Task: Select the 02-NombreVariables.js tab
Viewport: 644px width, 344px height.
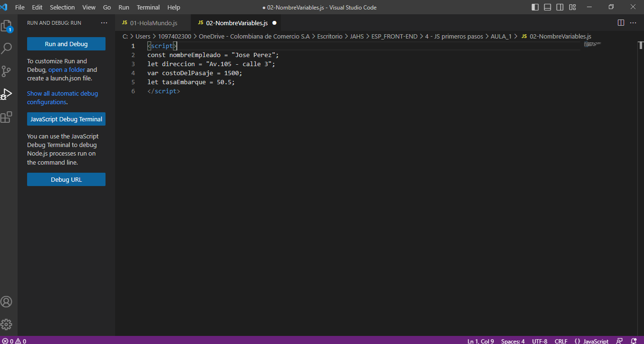Action: tap(236, 23)
